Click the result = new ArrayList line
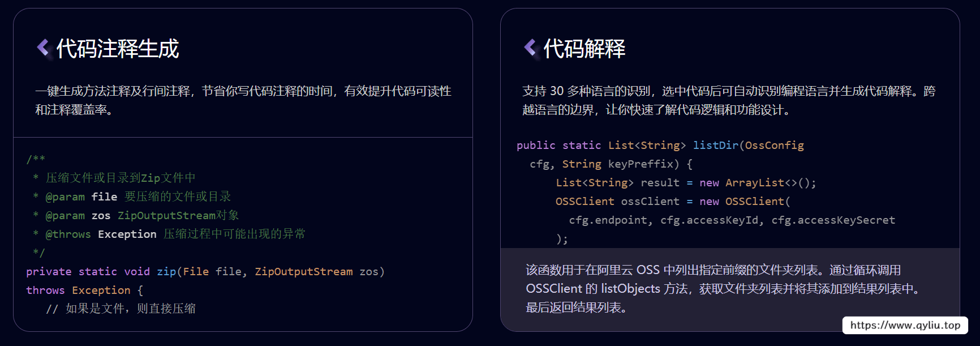This screenshot has width=980, height=346. pos(686,183)
